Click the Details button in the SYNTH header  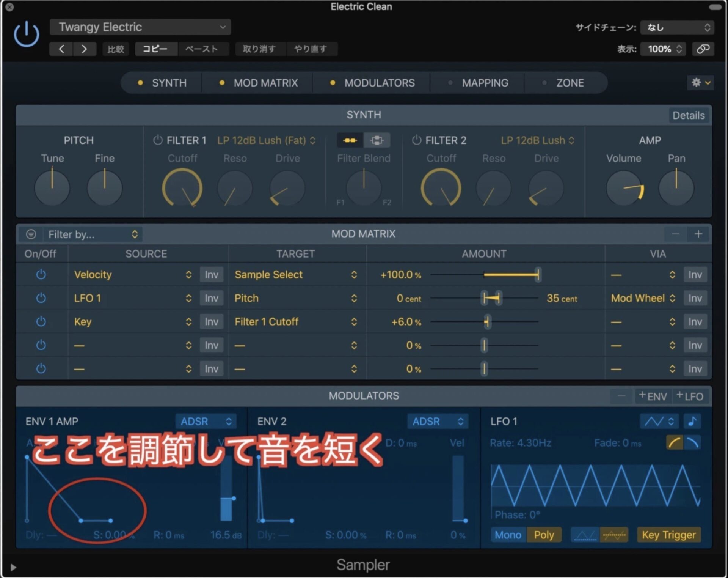[x=689, y=115]
